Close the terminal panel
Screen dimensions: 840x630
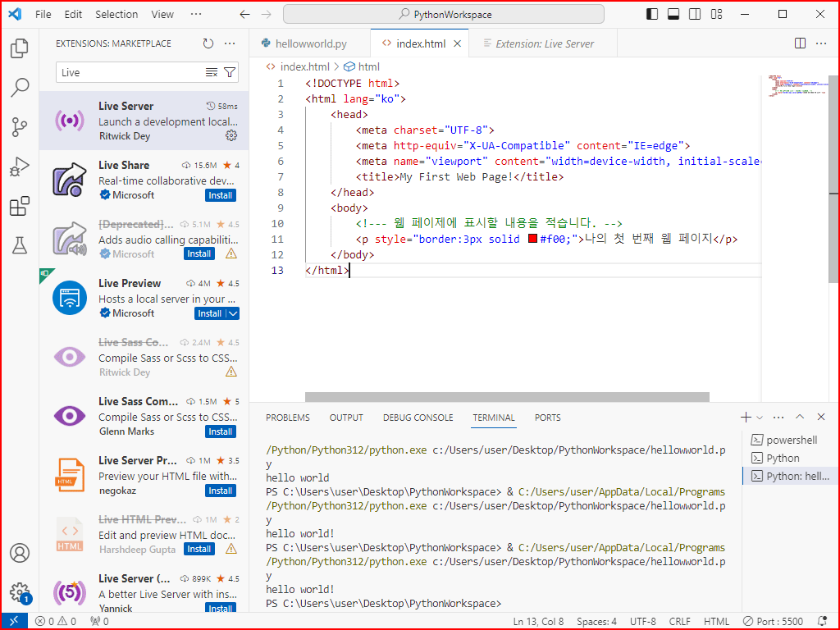820,417
